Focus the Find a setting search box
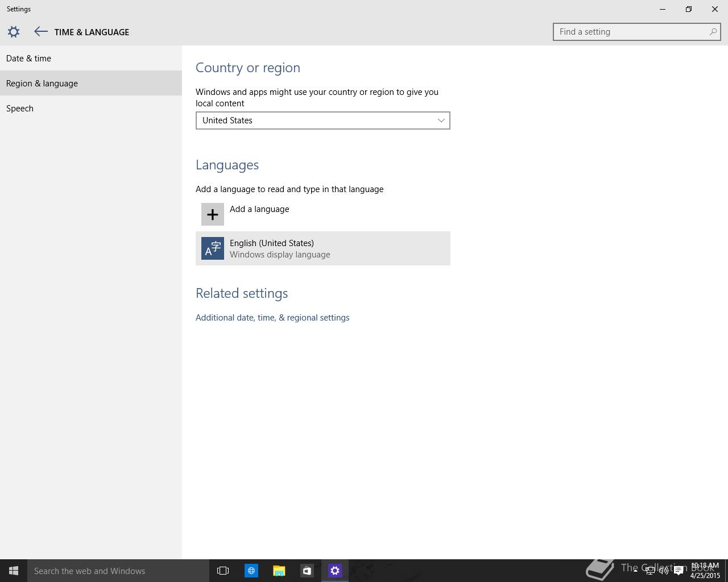This screenshot has width=728, height=582. click(x=637, y=32)
